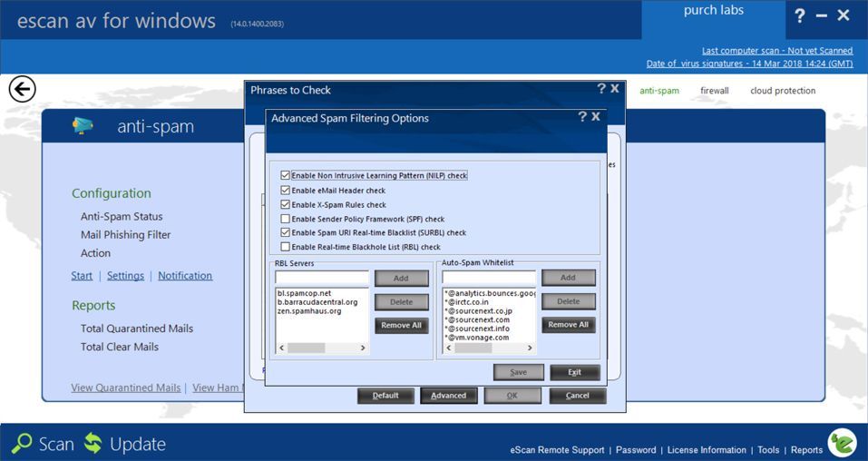Click RBL Servers list scroll left arrow
The image size is (868, 461).
coord(281,348)
